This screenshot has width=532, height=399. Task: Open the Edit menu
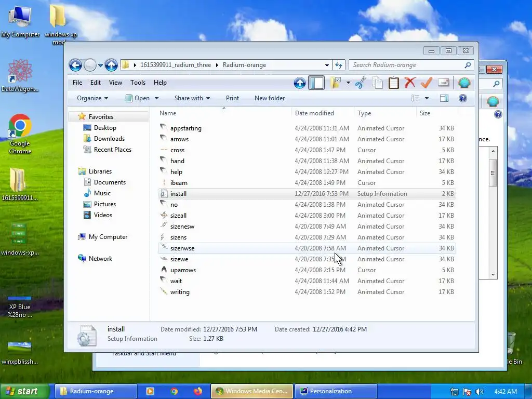[x=96, y=83]
